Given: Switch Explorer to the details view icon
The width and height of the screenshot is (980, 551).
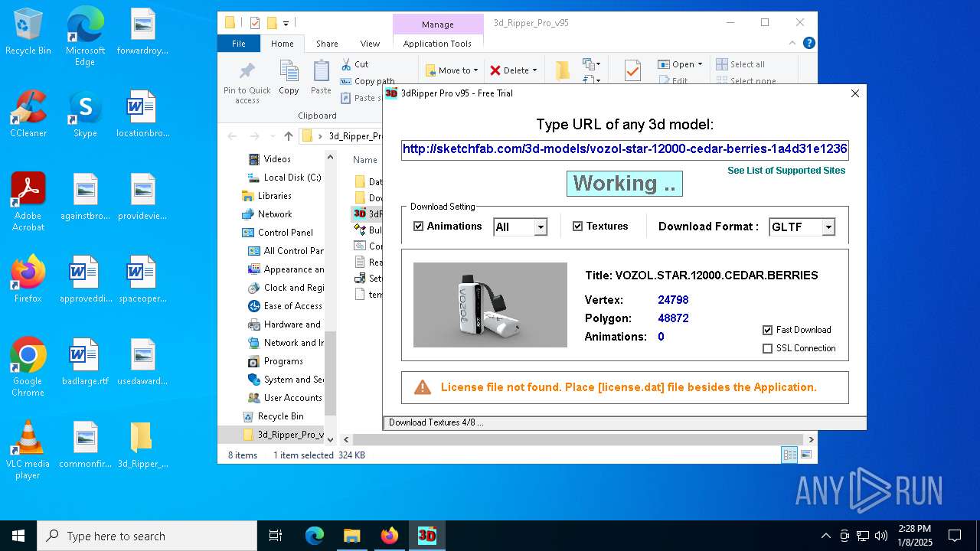Looking at the screenshot, I should point(789,455).
